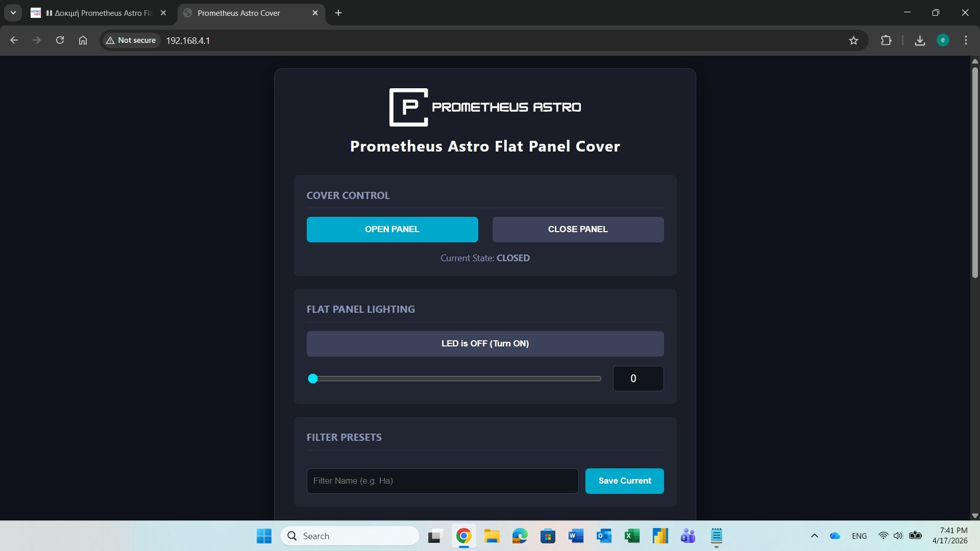Open Microsoft Word from the taskbar

(x=576, y=536)
